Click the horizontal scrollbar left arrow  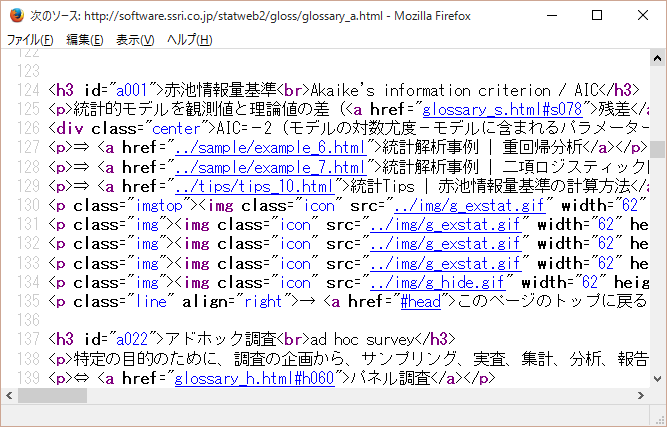[x=9, y=396]
